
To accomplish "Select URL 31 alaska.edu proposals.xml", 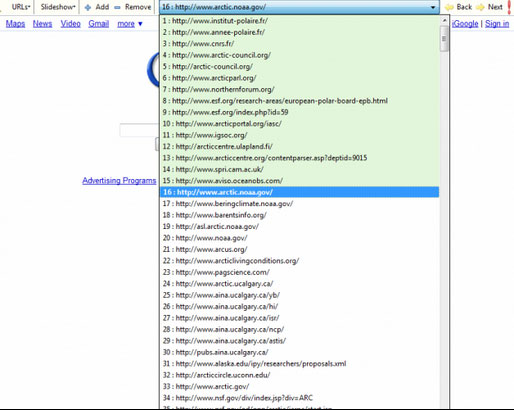I will point(299,363).
